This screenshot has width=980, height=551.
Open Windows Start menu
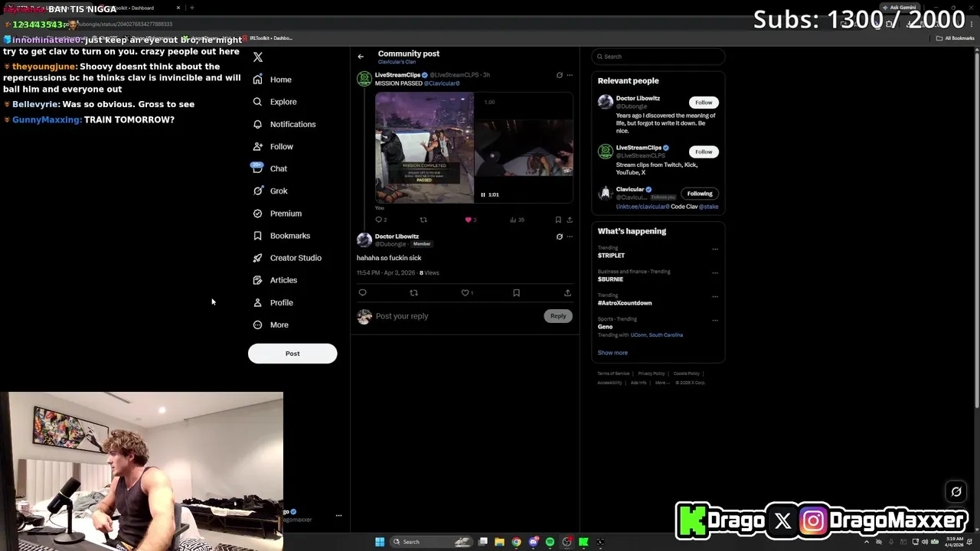tap(379, 542)
